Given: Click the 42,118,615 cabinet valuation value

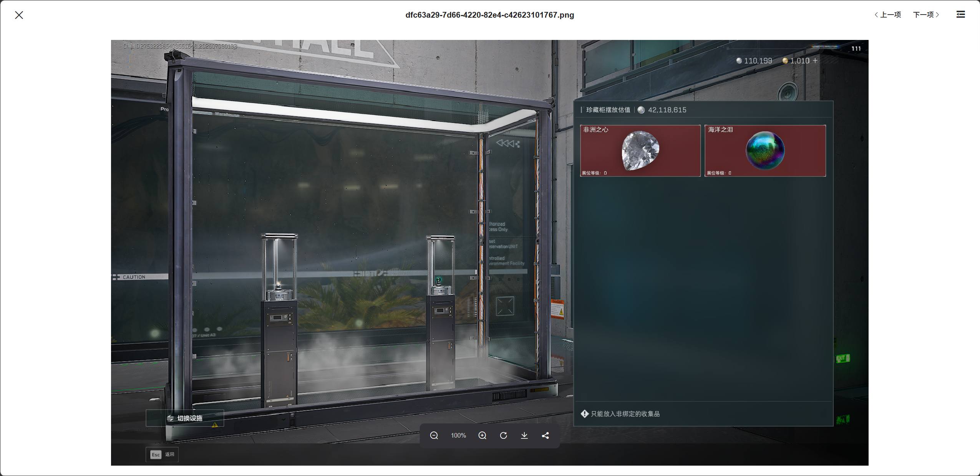Looking at the screenshot, I should [x=667, y=110].
